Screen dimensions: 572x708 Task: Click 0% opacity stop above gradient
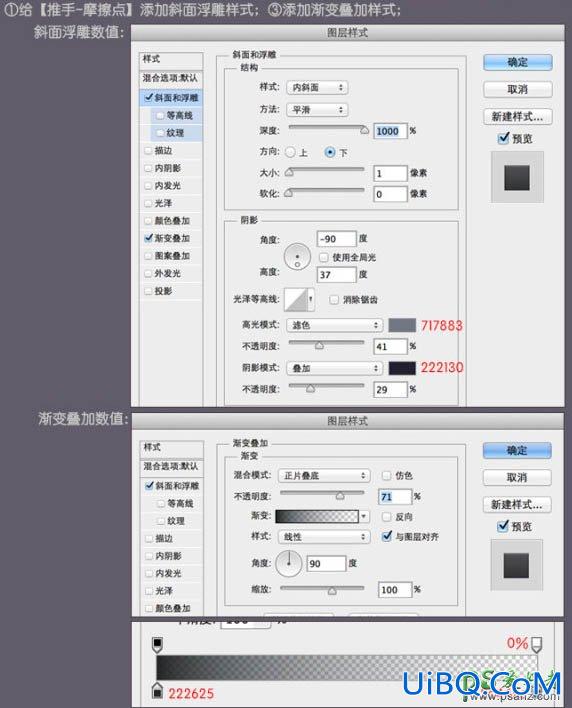tap(536, 645)
